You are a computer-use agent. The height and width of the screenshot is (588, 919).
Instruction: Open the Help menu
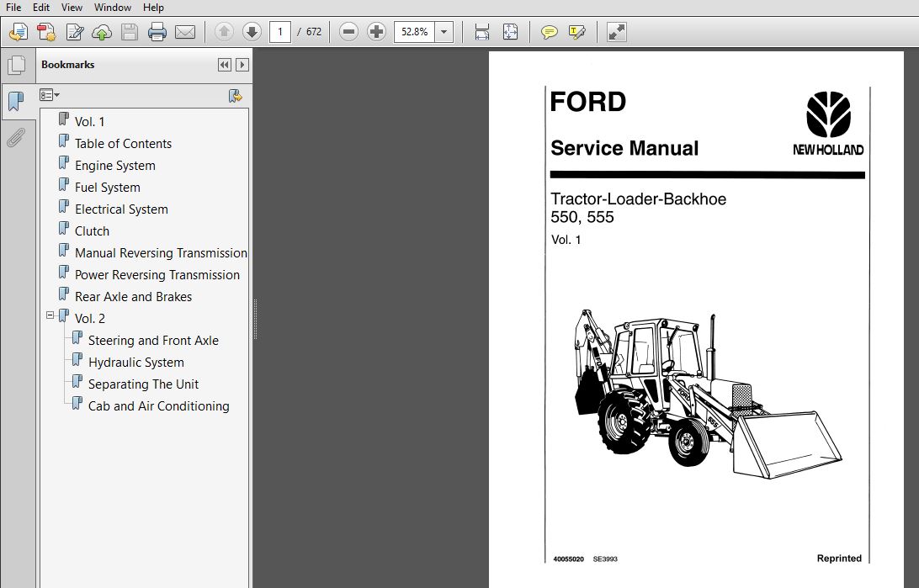click(x=153, y=8)
